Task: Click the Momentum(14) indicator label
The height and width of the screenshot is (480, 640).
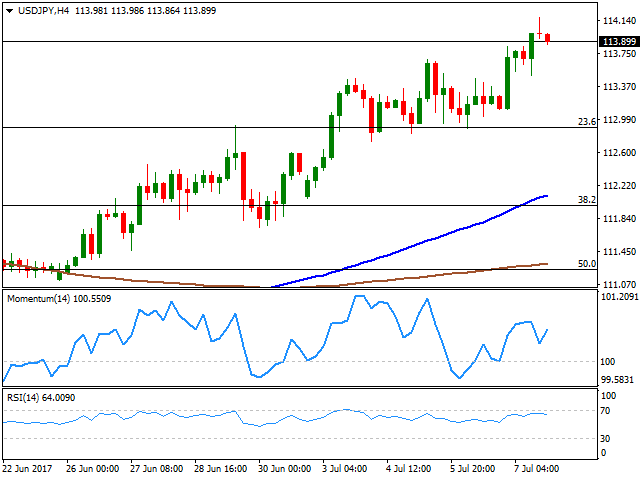Action: 53,298
